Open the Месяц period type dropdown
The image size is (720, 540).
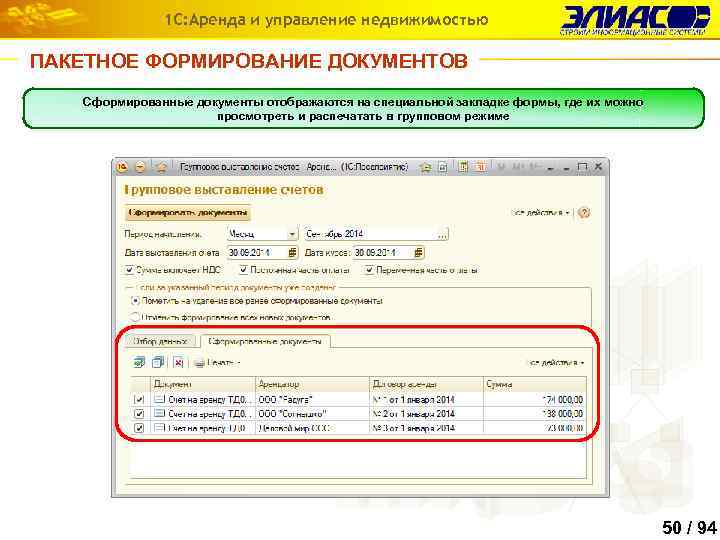(x=292, y=234)
